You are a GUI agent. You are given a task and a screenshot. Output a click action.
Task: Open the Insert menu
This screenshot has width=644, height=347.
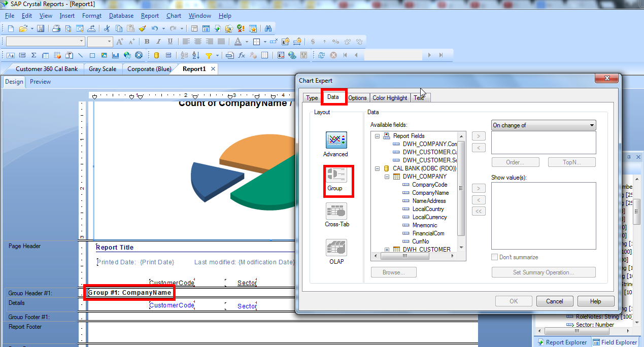67,16
